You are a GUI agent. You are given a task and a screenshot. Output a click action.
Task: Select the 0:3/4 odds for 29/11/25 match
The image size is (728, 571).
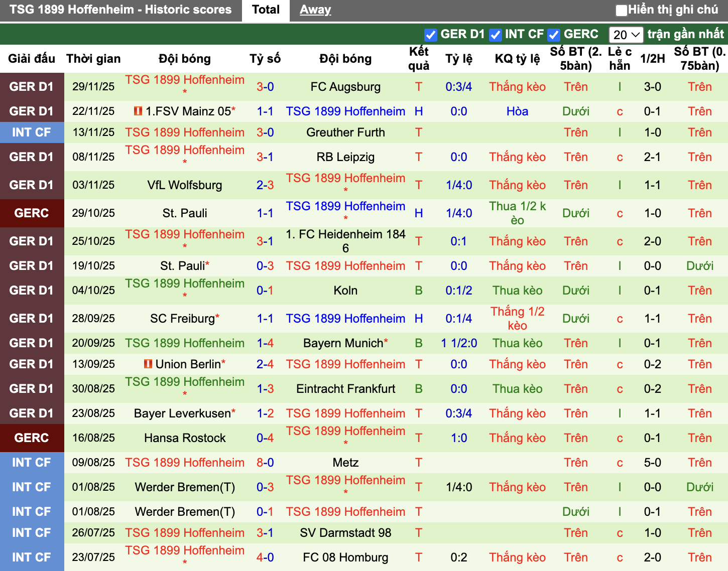tap(458, 87)
